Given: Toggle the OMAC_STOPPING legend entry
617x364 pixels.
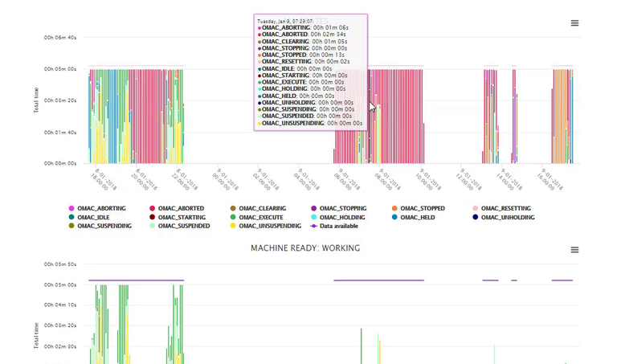Looking at the screenshot, I should click(x=342, y=208).
